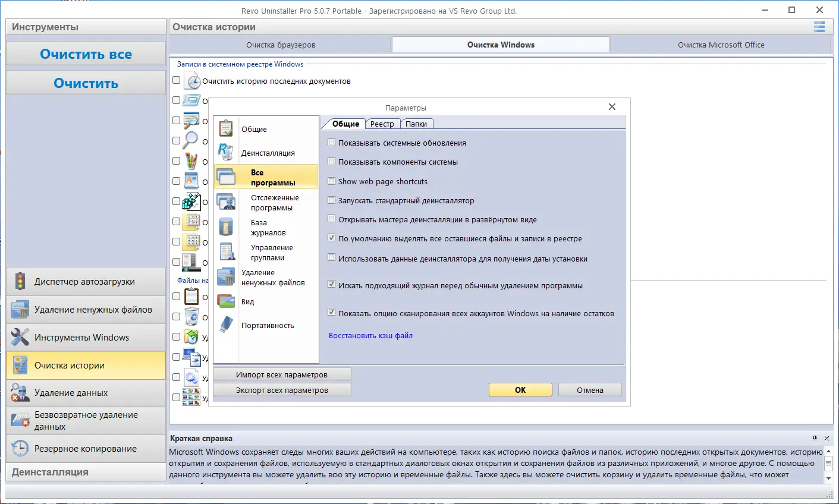This screenshot has height=504, width=839.
Task: Click the База журналов database icon
Action: 226,227
